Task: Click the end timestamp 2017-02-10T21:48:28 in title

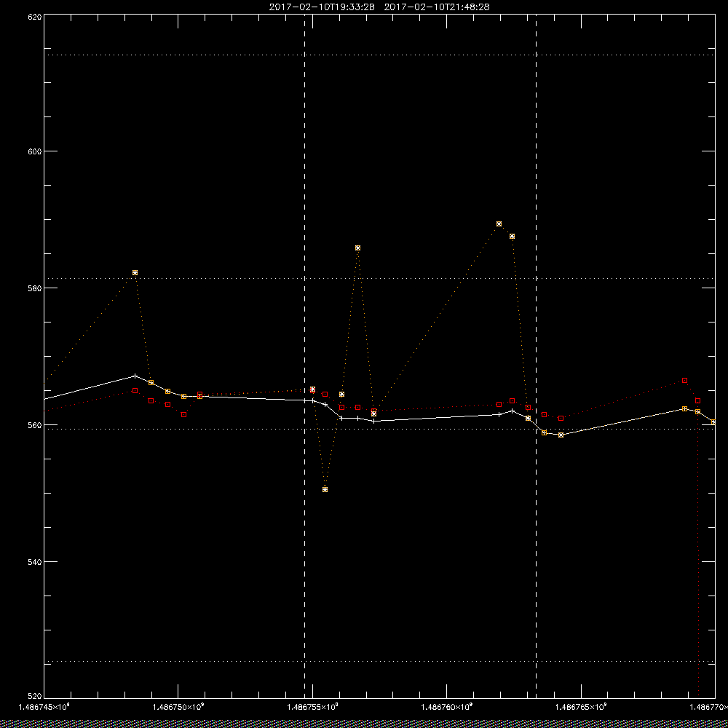Action: click(437, 7)
